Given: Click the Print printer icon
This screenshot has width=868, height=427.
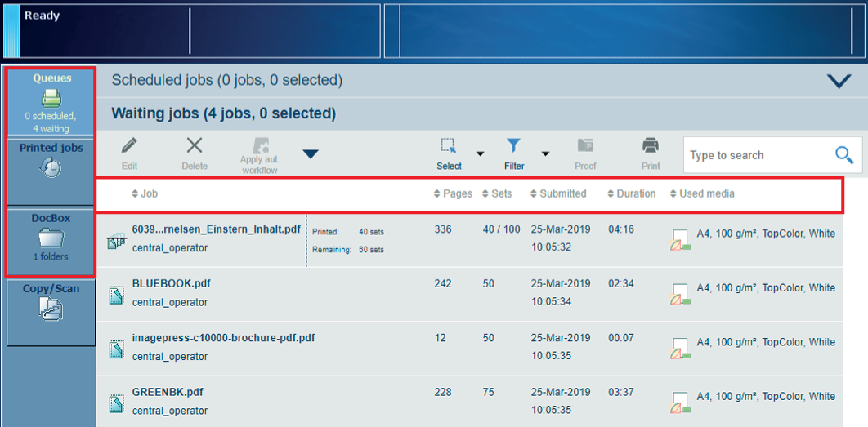Looking at the screenshot, I should click(651, 147).
